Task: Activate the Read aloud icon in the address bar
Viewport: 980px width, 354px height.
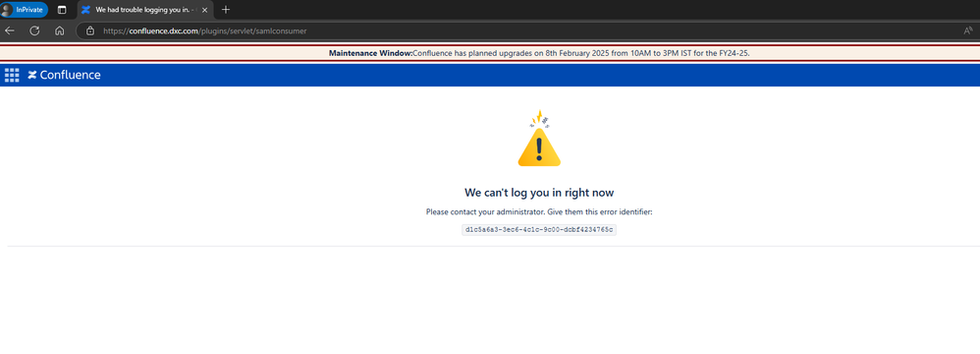Action: coord(968,30)
